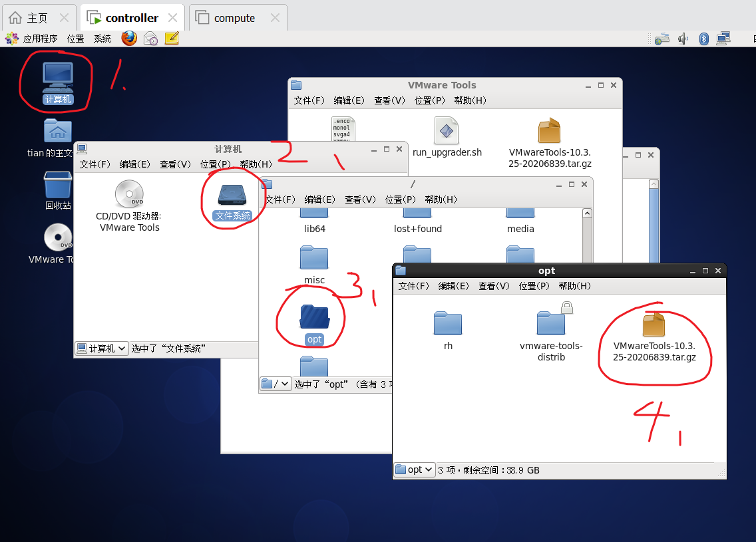The image size is (756, 542).
Task: Open the 系统 system menu
Action: 102,39
